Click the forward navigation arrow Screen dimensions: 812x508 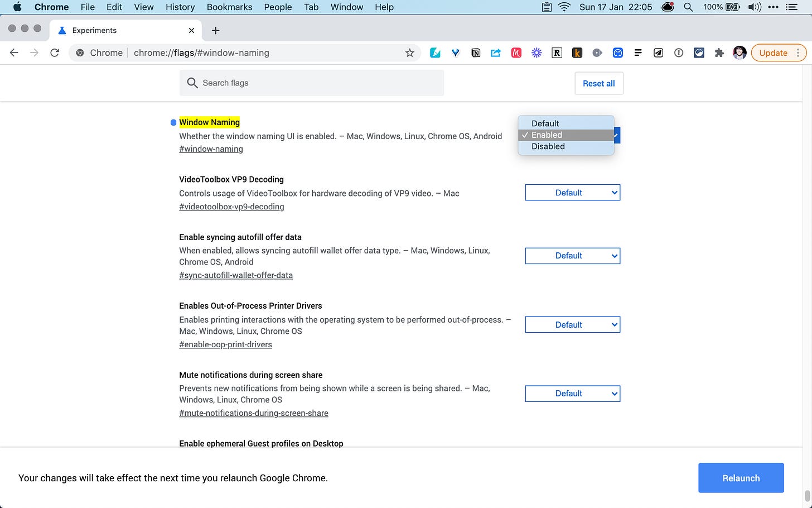point(35,52)
